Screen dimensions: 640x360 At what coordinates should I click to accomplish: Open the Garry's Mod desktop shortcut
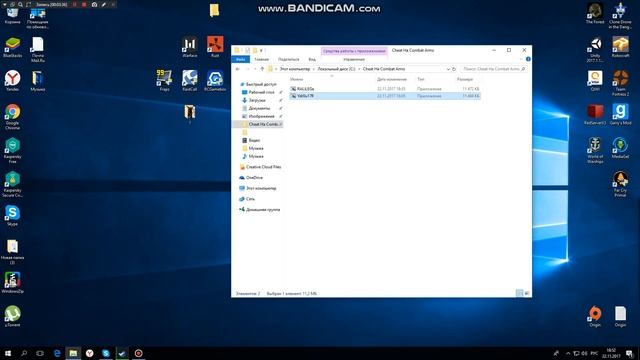(x=620, y=114)
